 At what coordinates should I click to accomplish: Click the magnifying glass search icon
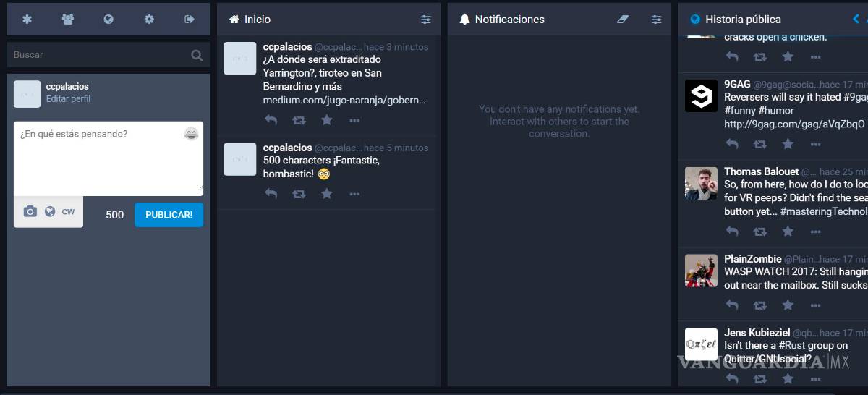click(x=197, y=55)
